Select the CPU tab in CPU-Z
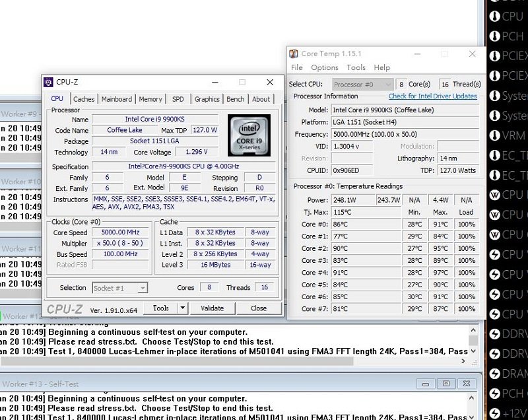 57,98
